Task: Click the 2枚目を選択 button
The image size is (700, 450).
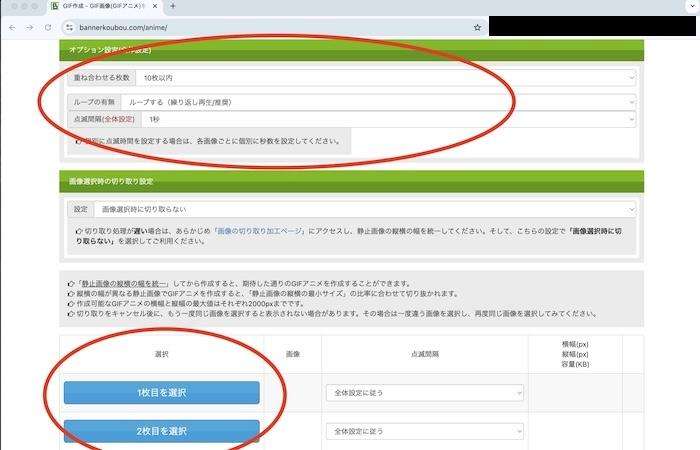Action: tap(162, 431)
